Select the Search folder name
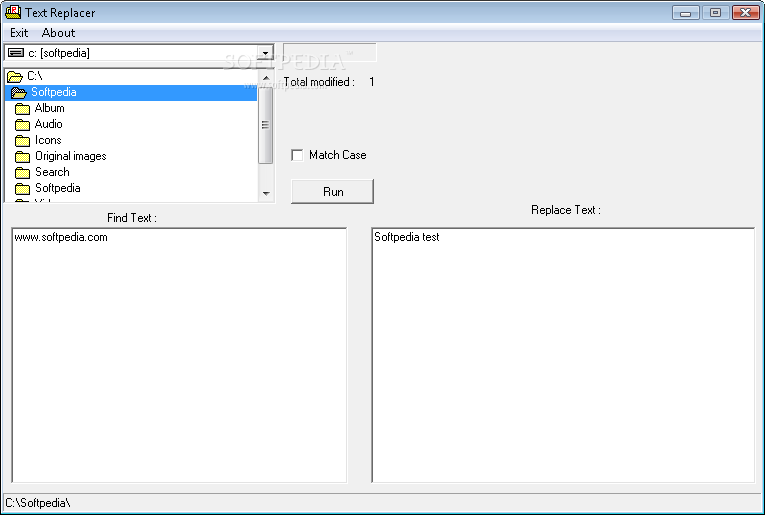 coord(52,172)
